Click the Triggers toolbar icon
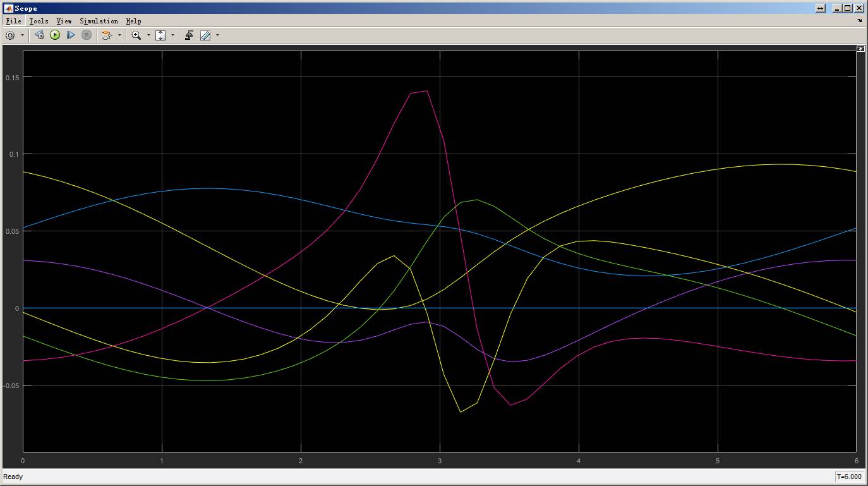 (189, 35)
